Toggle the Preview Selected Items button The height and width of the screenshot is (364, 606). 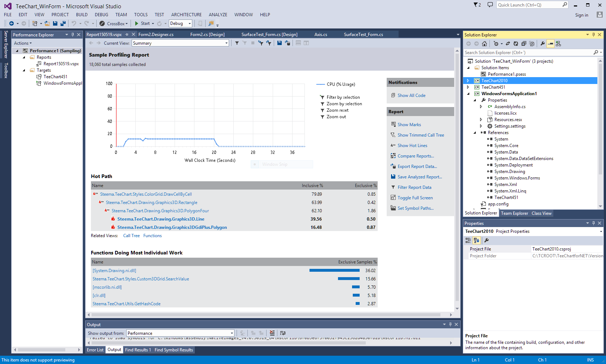pyautogui.click(x=550, y=44)
